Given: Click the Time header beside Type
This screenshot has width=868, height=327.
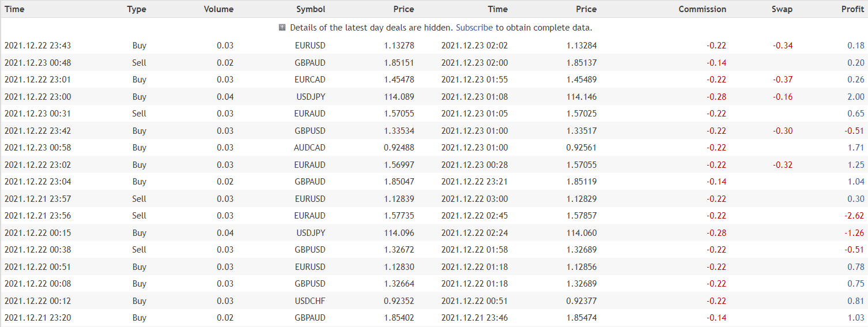Looking at the screenshot, I should 14,9.
